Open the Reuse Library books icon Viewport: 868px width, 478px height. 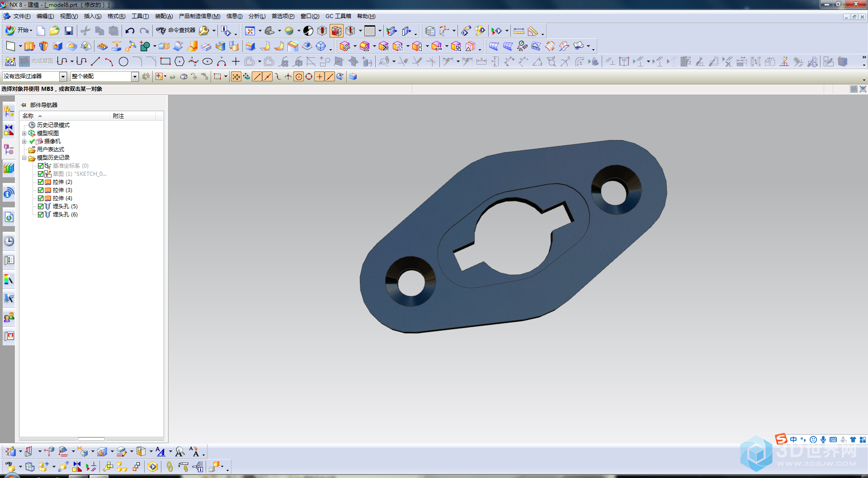pos(9,169)
